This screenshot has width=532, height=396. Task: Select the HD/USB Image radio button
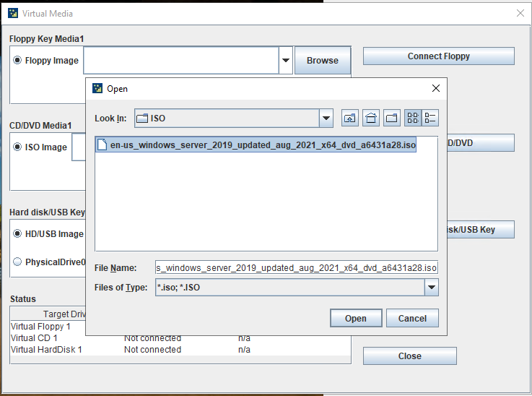tap(18, 233)
